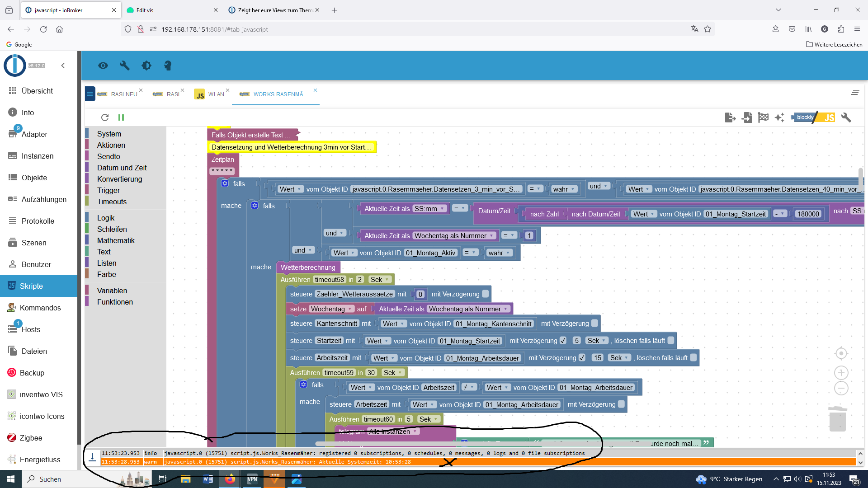Open the Sek unit dropdown of timeout59
This screenshot has width=868, height=488.
pos(393,372)
